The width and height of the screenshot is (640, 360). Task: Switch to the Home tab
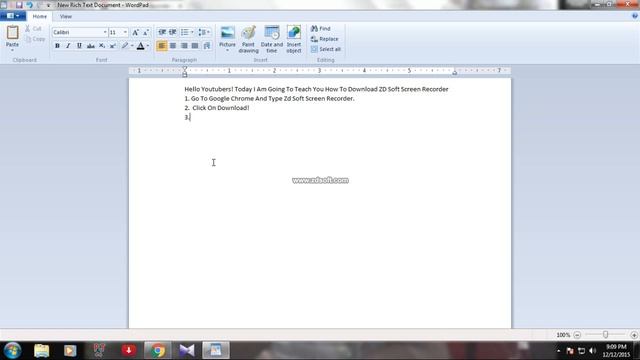40,16
